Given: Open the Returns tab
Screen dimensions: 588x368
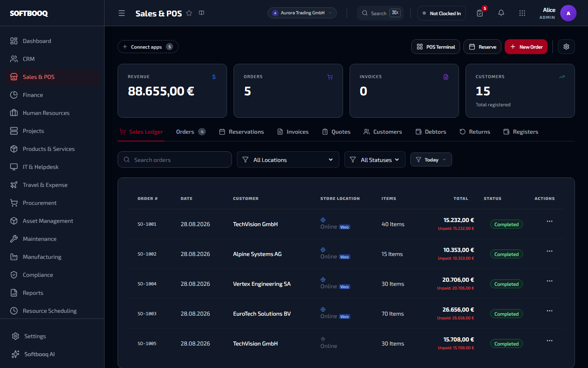Looking at the screenshot, I should pos(474,132).
